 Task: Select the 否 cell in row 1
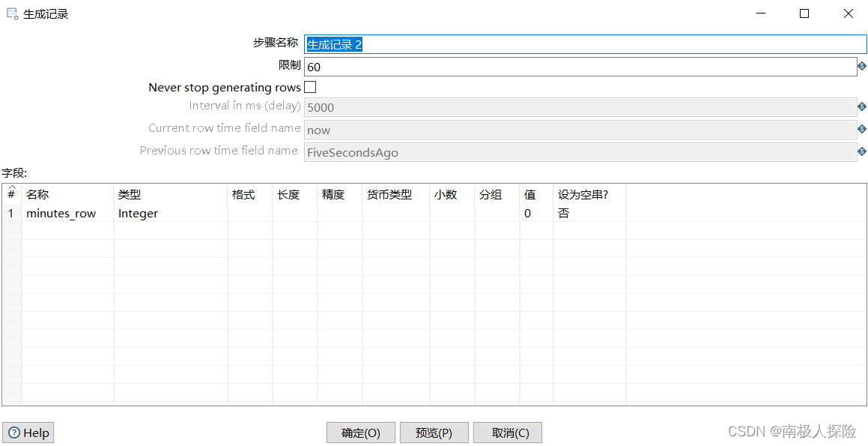(589, 214)
